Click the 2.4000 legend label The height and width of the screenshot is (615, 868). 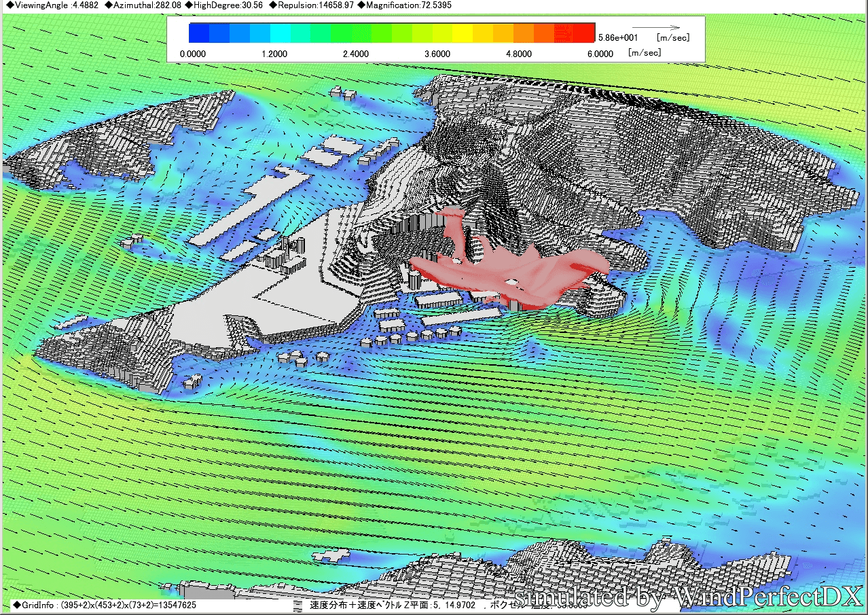(x=356, y=54)
